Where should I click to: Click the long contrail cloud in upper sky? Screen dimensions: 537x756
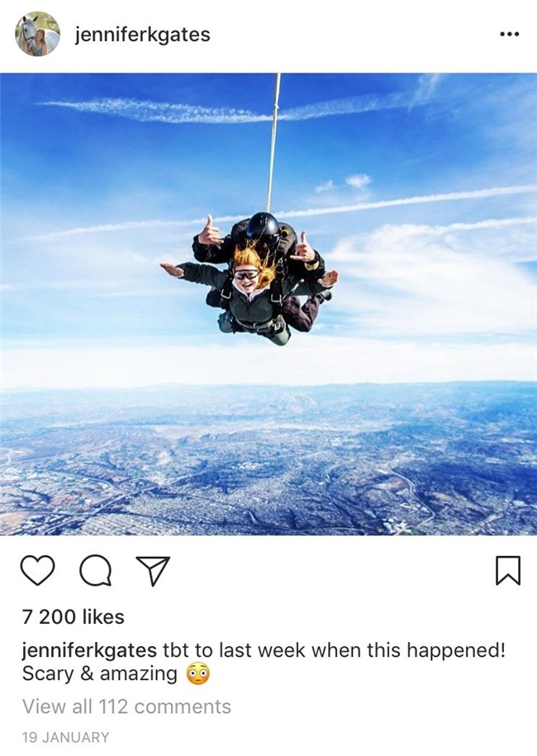(154, 110)
